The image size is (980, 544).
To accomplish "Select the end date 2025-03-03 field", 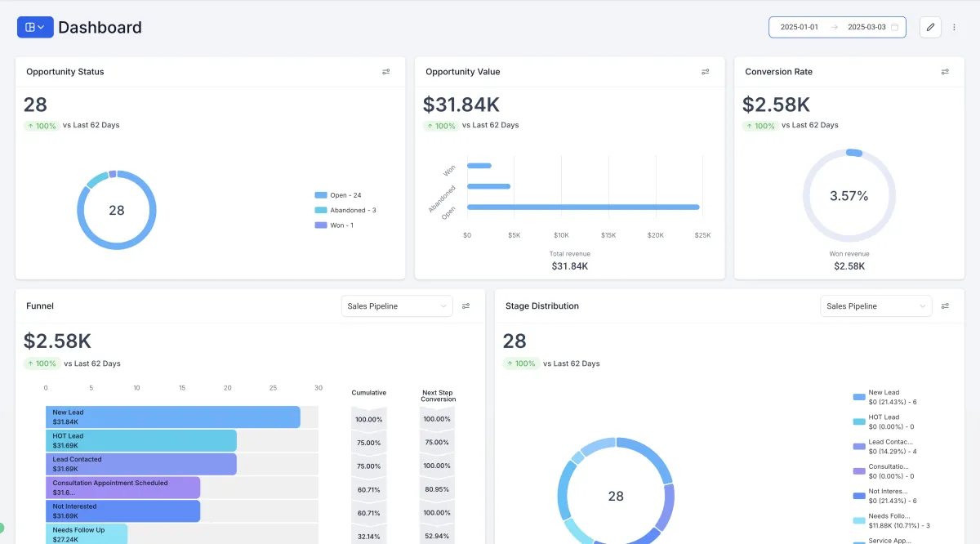I will tap(866, 27).
